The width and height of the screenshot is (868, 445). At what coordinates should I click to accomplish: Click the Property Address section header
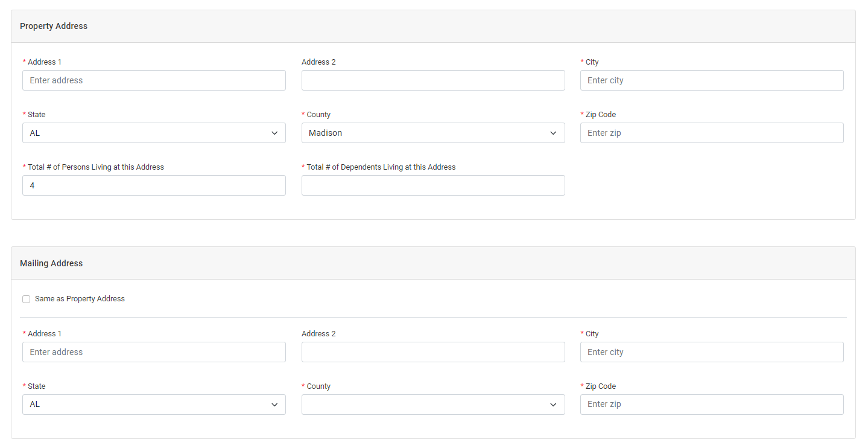point(54,26)
